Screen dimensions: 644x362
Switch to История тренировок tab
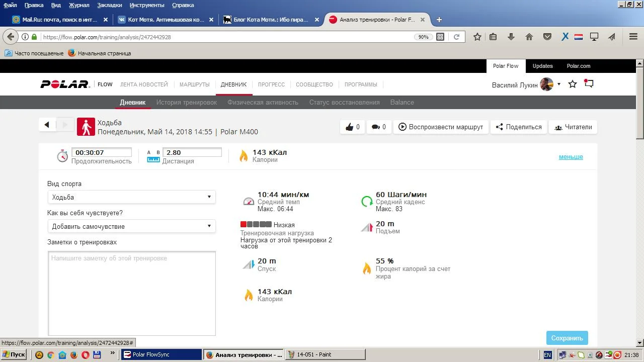(x=187, y=102)
